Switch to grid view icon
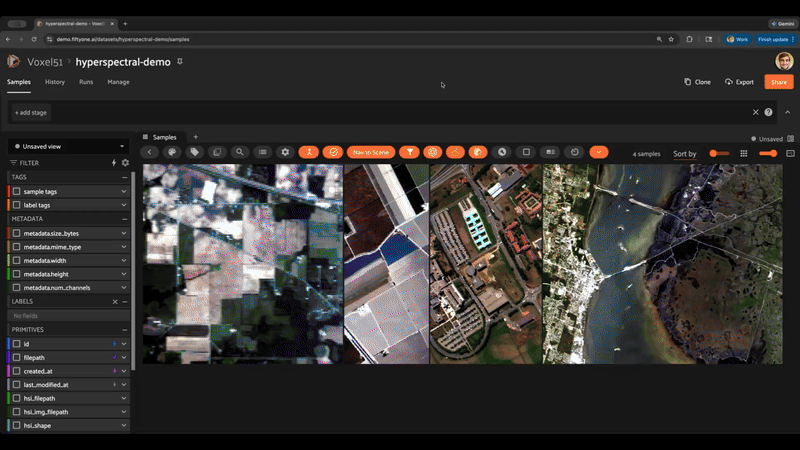This screenshot has height=450, width=800. click(x=744, y=154)
